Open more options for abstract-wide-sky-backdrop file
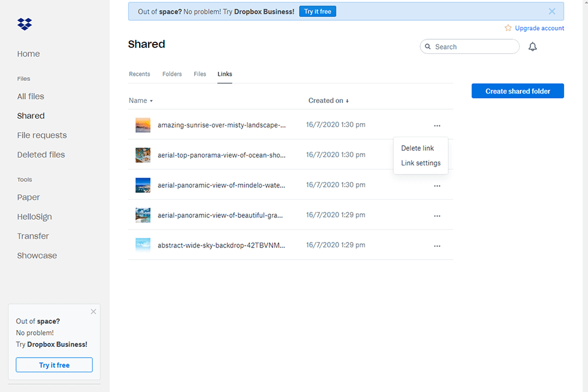 pos(437,246)
